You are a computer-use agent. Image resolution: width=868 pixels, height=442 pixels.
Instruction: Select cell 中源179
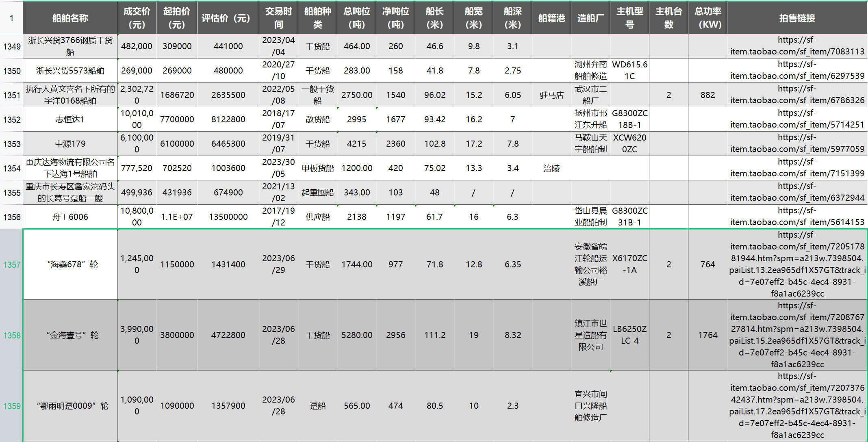[70, 144]
